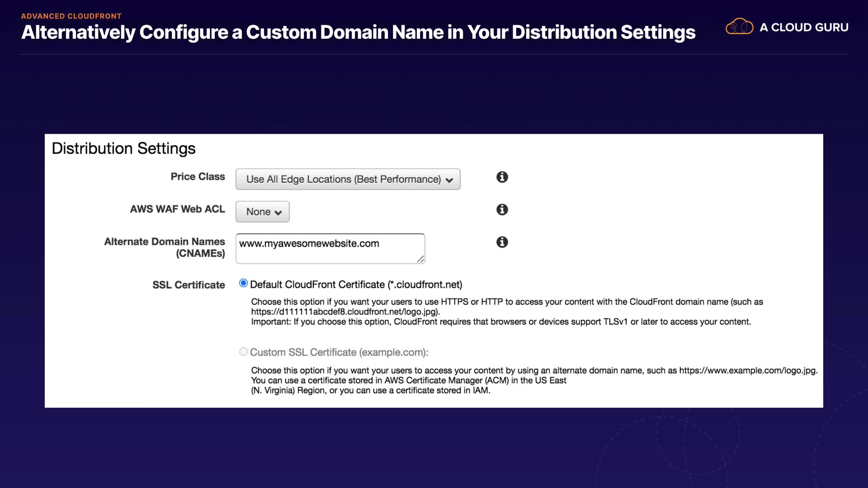The image size is (868, 488).
Task: Click the AWS WAF Web ACL field label
Action: (177, 209)
